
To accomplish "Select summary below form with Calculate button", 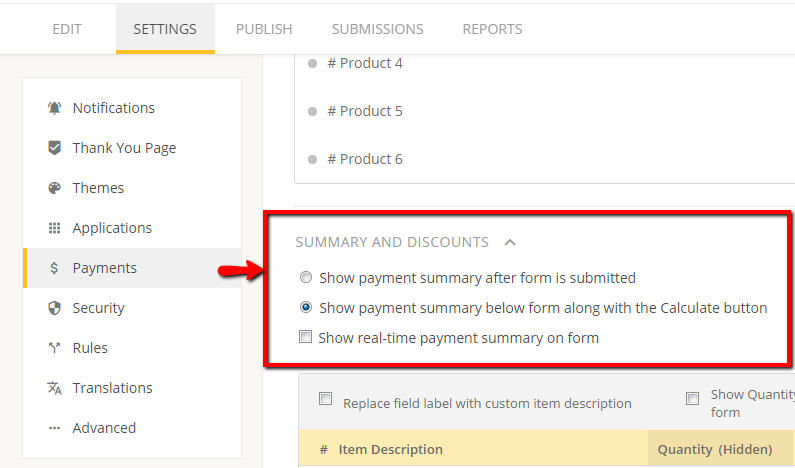I will [306, 307].
